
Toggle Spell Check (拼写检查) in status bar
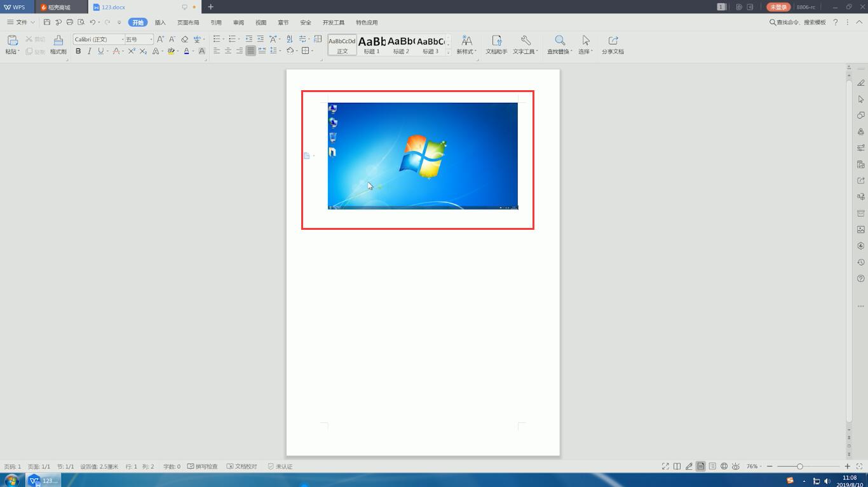203,467
